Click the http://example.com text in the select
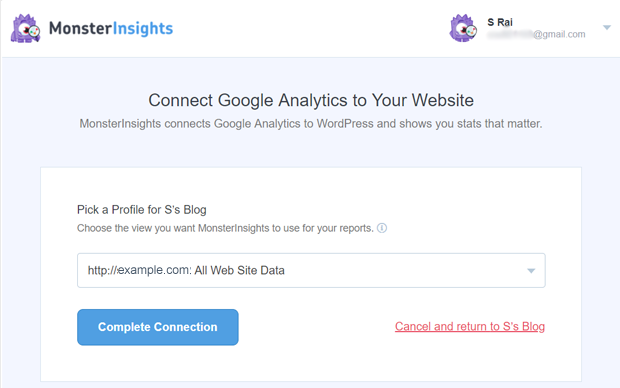 coord(140,270)
